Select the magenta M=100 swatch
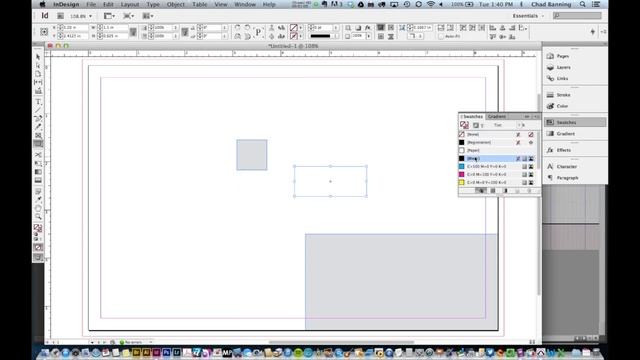Image resolution: width=640 pixels, height=360 pixels. pyautogui.click(x=497, y=174)
